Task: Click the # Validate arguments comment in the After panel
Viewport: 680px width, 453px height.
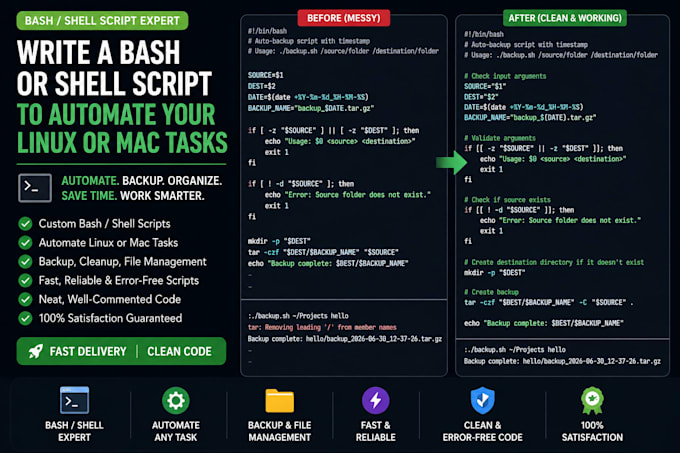Action: click(500, 138)
